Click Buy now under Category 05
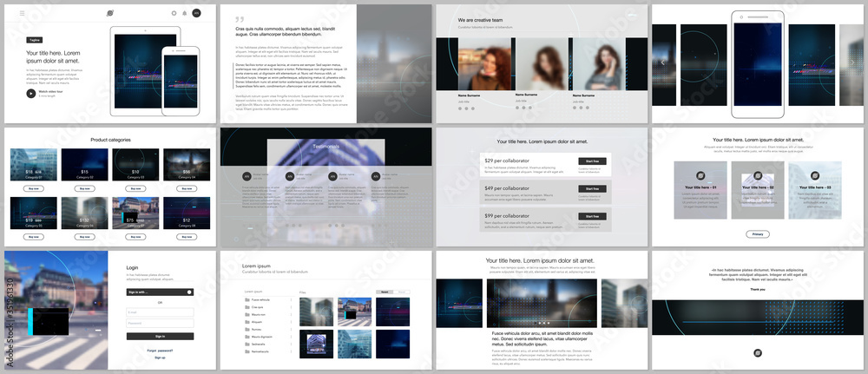Viewport: 868px width, 374px height. 33,237
